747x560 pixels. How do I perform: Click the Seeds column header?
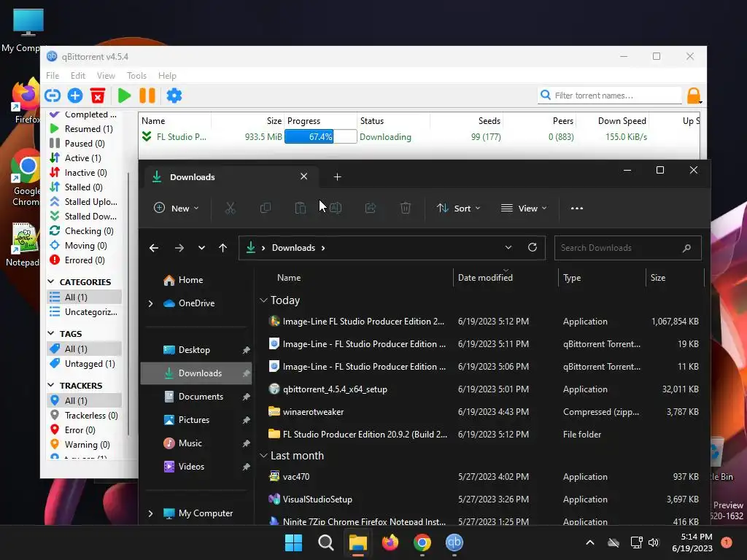point(489,121)
